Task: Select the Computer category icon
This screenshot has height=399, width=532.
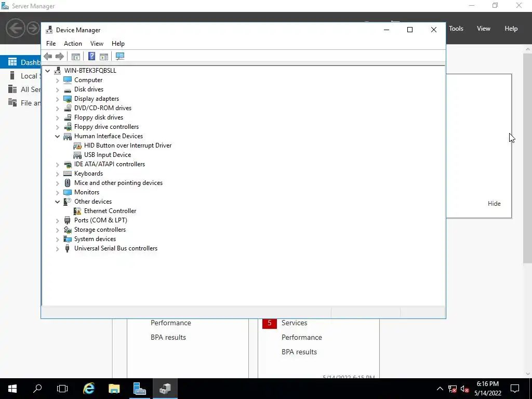Action: [68, 79]
